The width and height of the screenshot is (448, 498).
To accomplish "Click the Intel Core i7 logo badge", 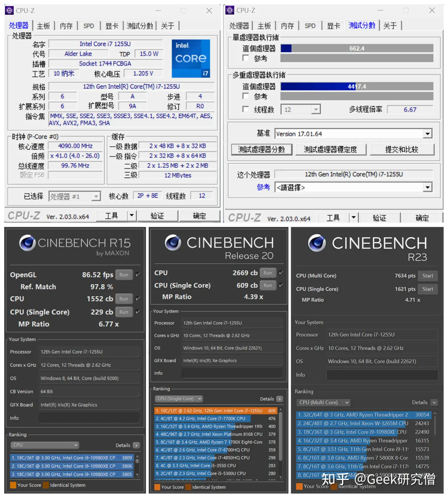I will pos(191,58).
